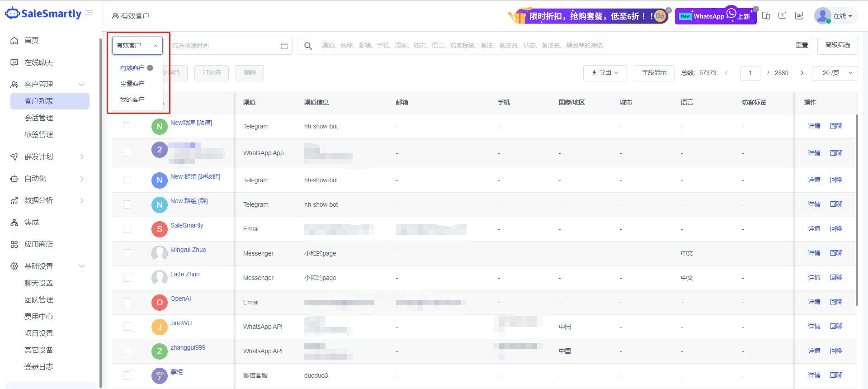
Task: Open 高级筛选 advanced filter
Action: 837,45
